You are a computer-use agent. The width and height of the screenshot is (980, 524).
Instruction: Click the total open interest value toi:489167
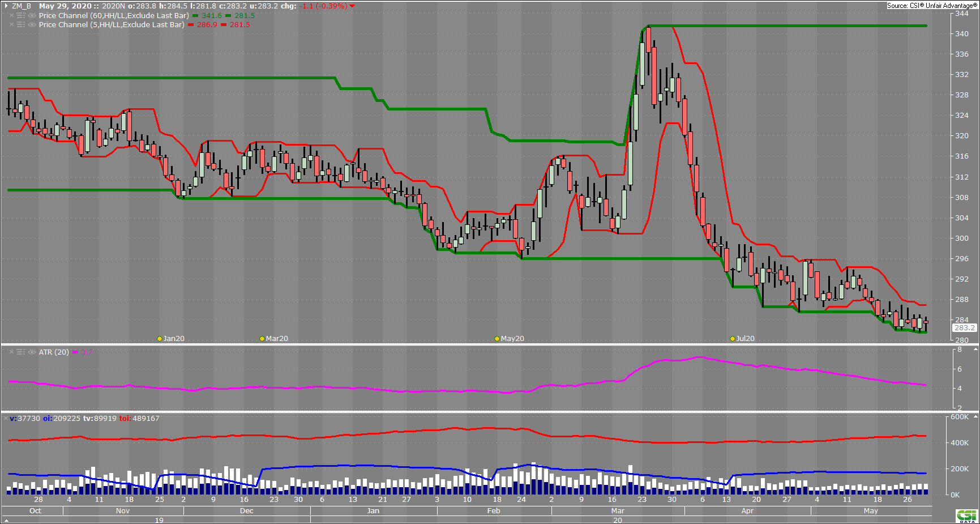pos(139,419)
